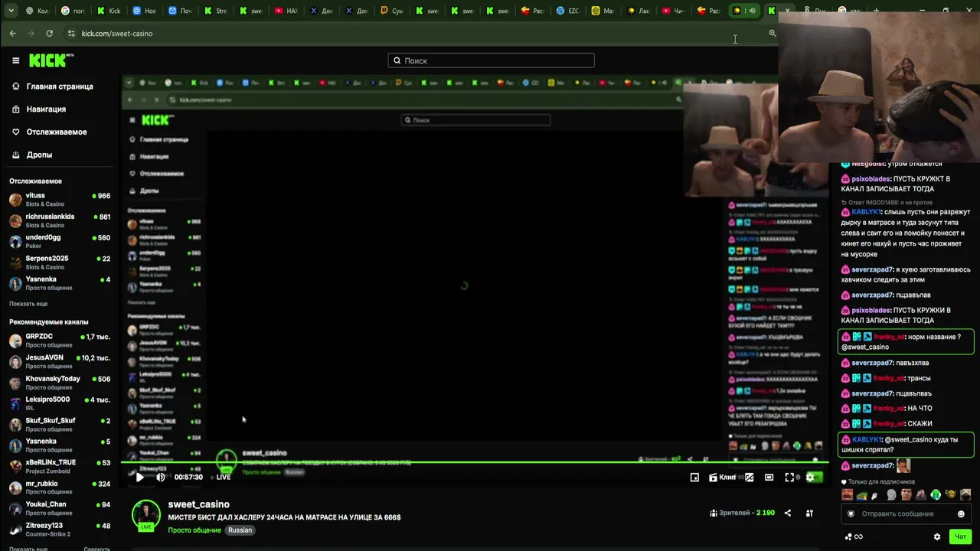Screen dimensions: 980x551
Task: Go back in browser history
Action: (12, 34)
